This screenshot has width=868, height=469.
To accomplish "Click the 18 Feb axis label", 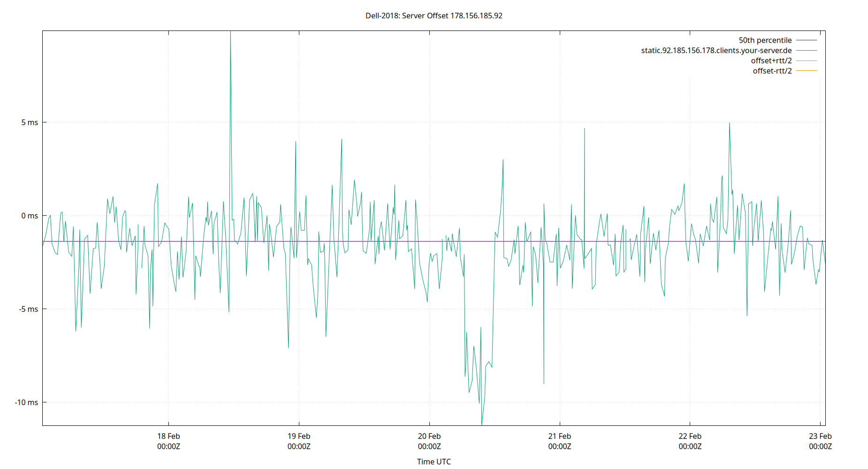I will click(x=168, y=436).
